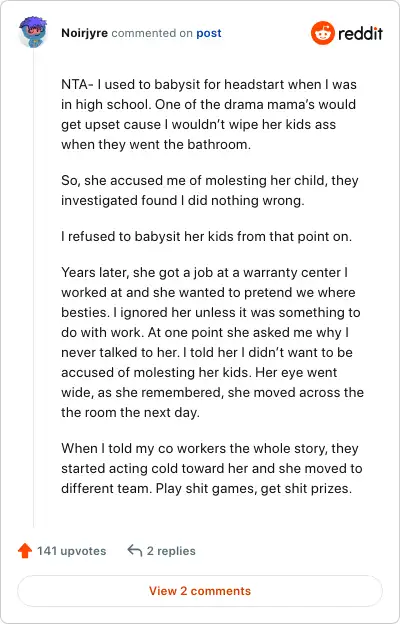The image size is (400, 624).
Task: Click the orange upvote arrow
Action: 25,551
